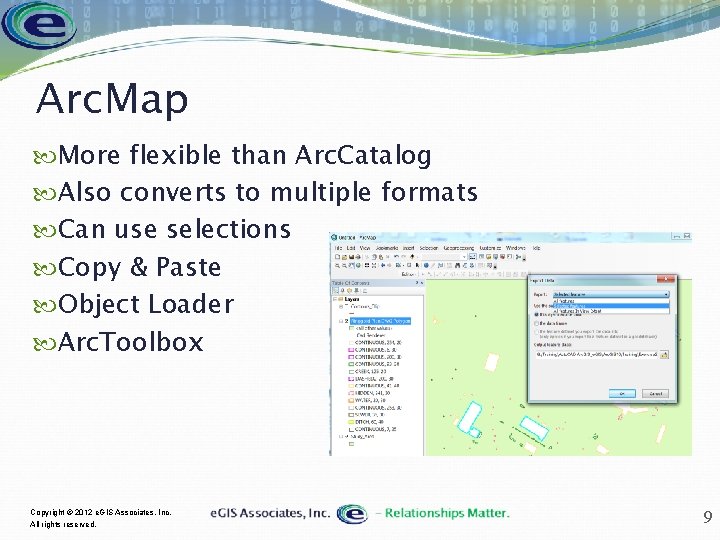Select the Zoom Out tool
Screen dimensions: 720x540
coord(344,265)
